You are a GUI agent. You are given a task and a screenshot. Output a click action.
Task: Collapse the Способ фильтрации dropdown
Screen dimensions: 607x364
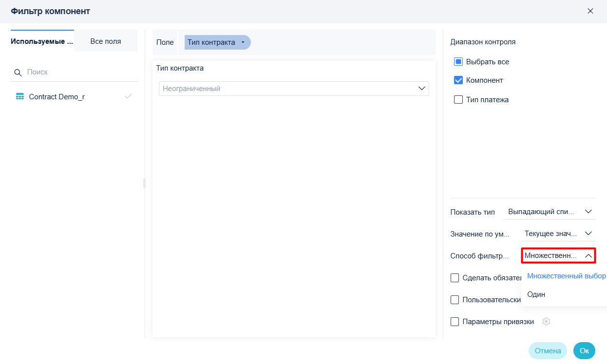[558, 255]
